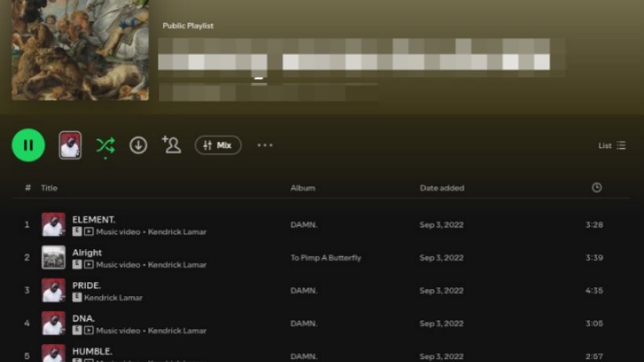Open DAMN. album link in HUMBLE. row

click(x=304, y=357)
